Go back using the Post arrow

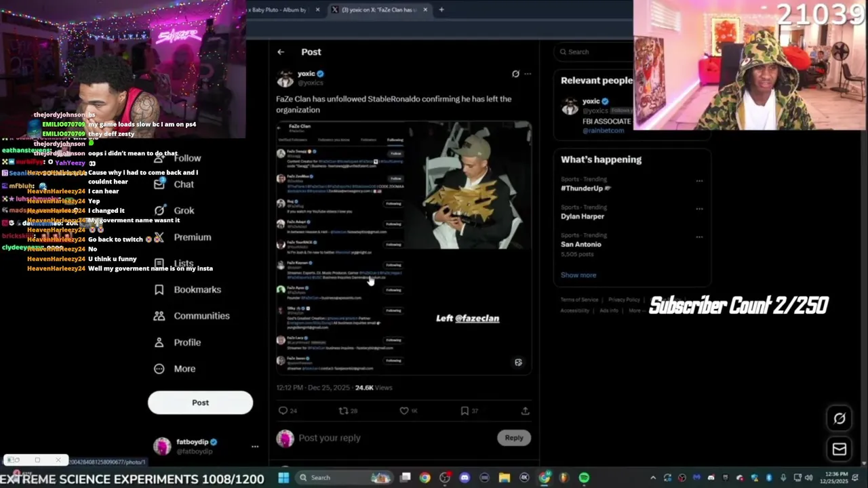pos(281,52)
